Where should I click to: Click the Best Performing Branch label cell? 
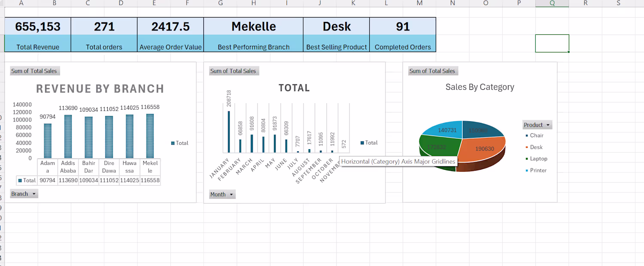click(253, 47)
